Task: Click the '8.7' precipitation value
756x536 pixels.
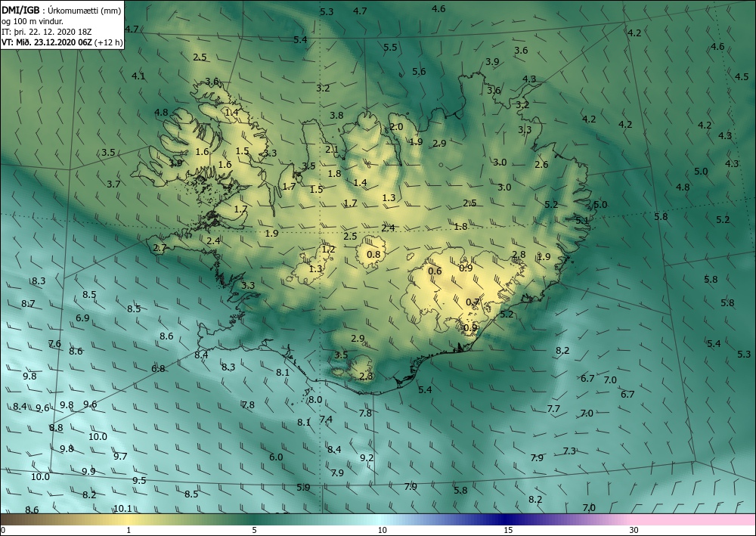Action: coord(28,304)
